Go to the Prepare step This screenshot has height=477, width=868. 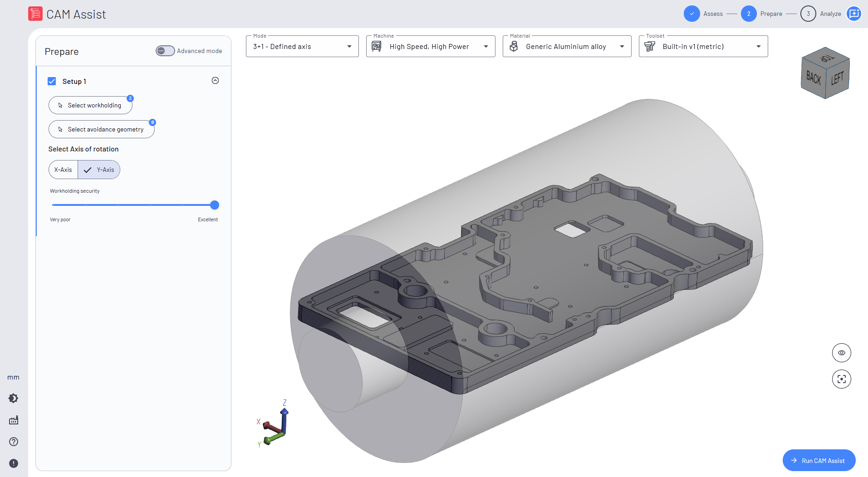pos(761,14)
